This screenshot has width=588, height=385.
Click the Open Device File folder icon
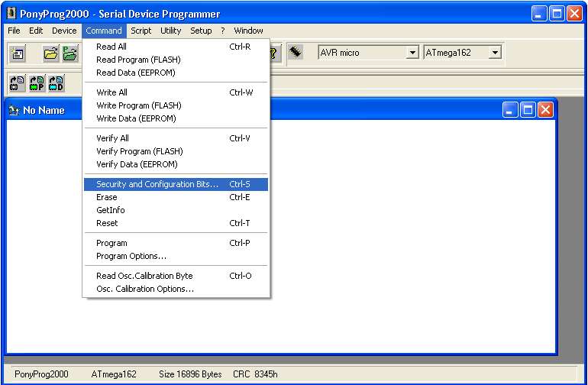(50, 53)
